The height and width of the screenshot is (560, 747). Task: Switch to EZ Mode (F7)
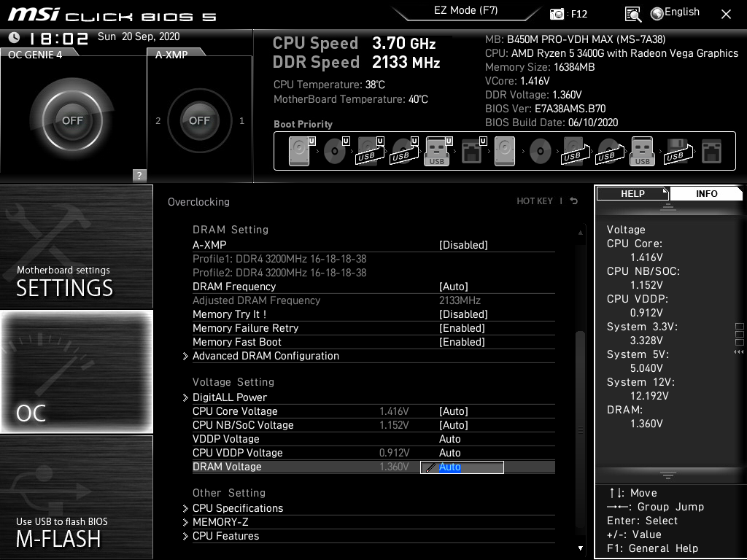tap(465, 11)
